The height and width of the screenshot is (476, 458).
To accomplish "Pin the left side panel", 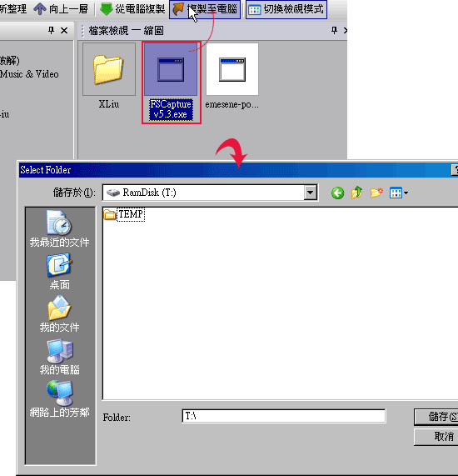I will point(52,30).
